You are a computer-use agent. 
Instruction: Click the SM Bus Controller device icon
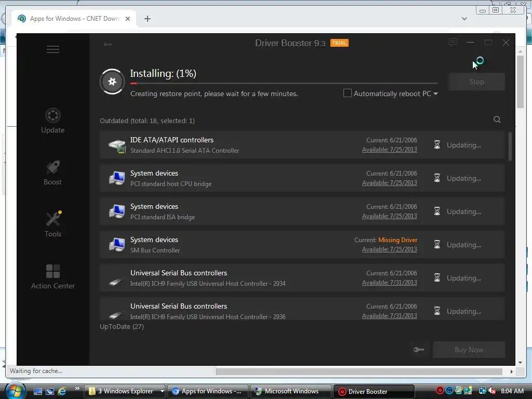point(117,245)
